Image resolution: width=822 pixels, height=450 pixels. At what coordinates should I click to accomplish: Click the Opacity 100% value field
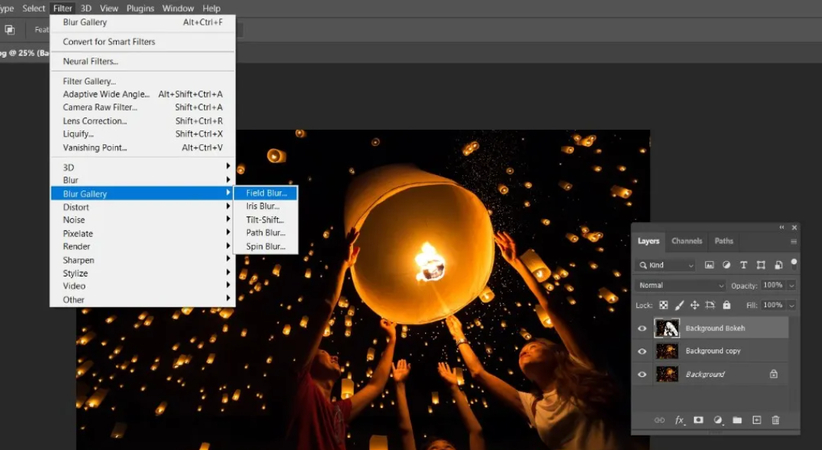pyautogui.click(x=774, y=285)
